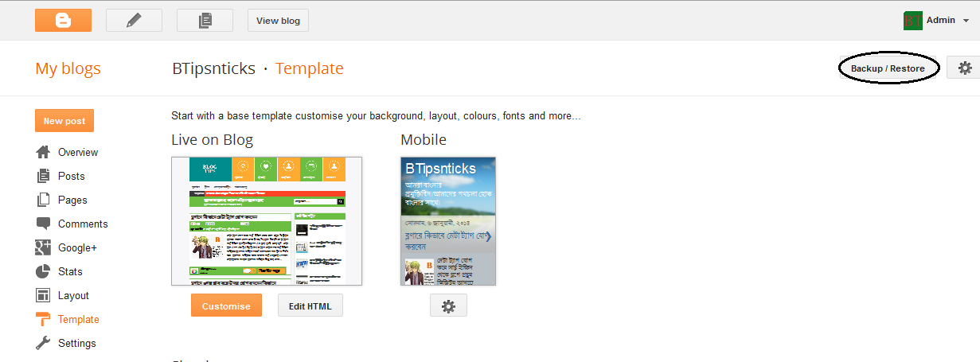The image size is (980, 362).
Task: Click the Settings wrench icon
Action: (x=43, y=343)
